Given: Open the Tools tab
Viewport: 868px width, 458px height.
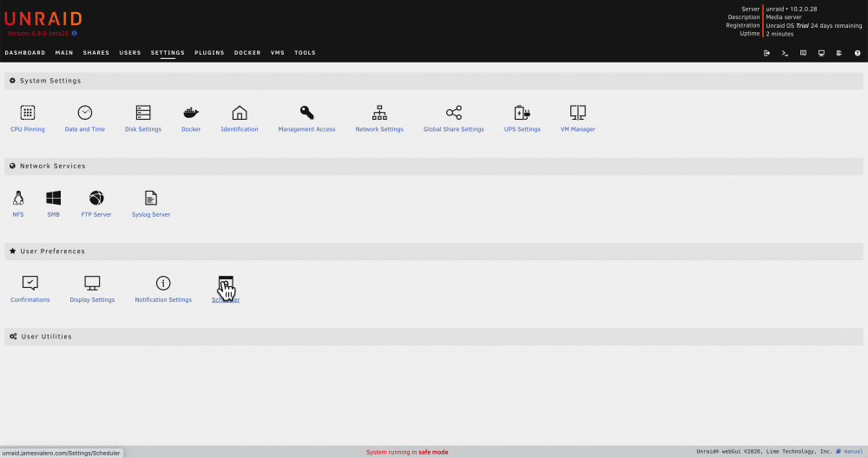Looking at the screenshot, I should (x=305, y=53).
